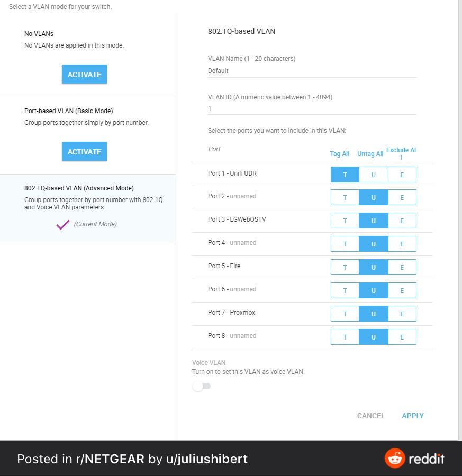462x476 pixels.
Task: Click Untag All column header
Action: (370, 154)
